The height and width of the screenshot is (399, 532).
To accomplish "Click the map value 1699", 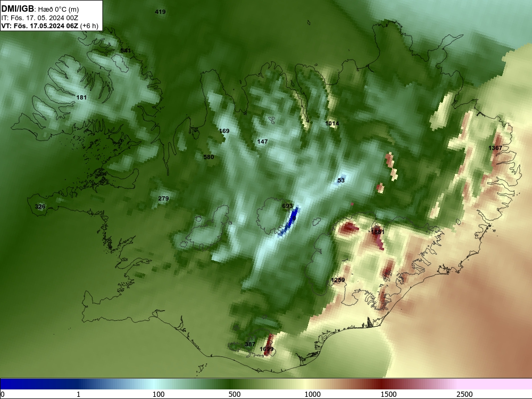I will [x=267, y=349].
